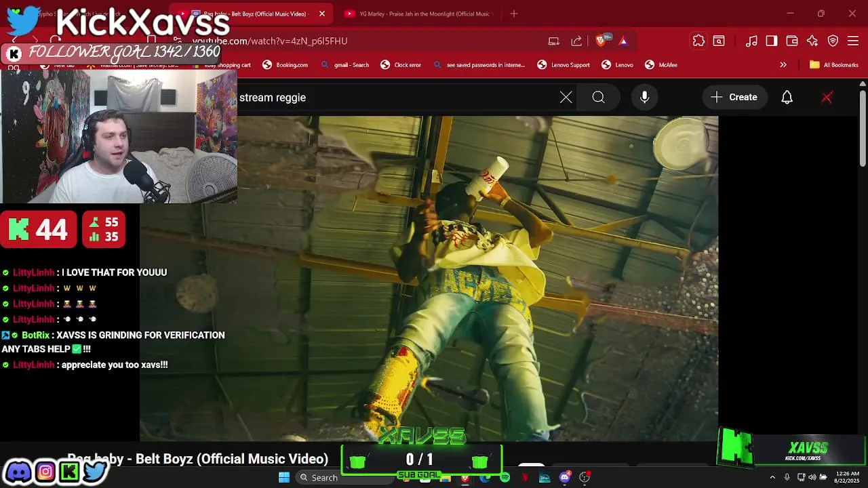
Task: Close the Rag baby tab
Action: 322,14
